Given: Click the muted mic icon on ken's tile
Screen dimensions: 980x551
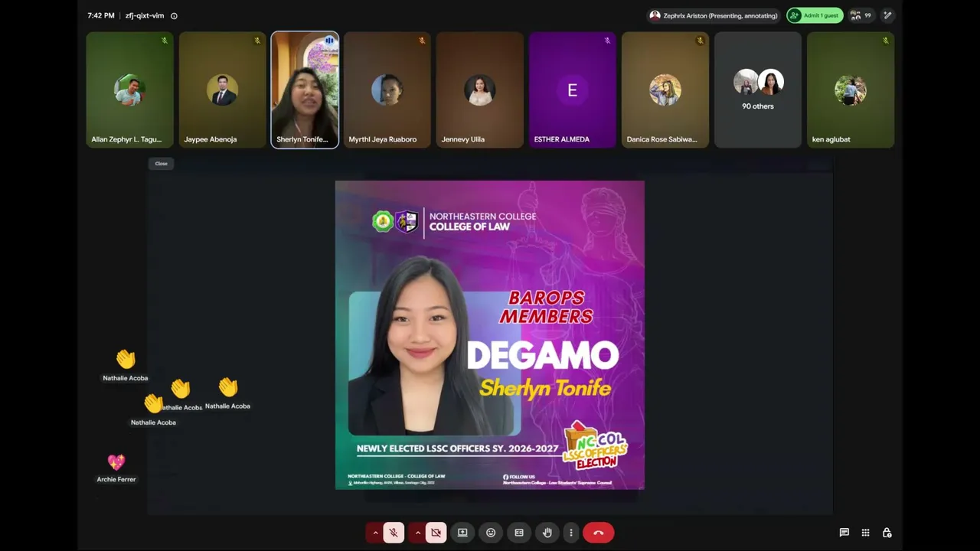Looking at the screenshot, I should [885, 41].
